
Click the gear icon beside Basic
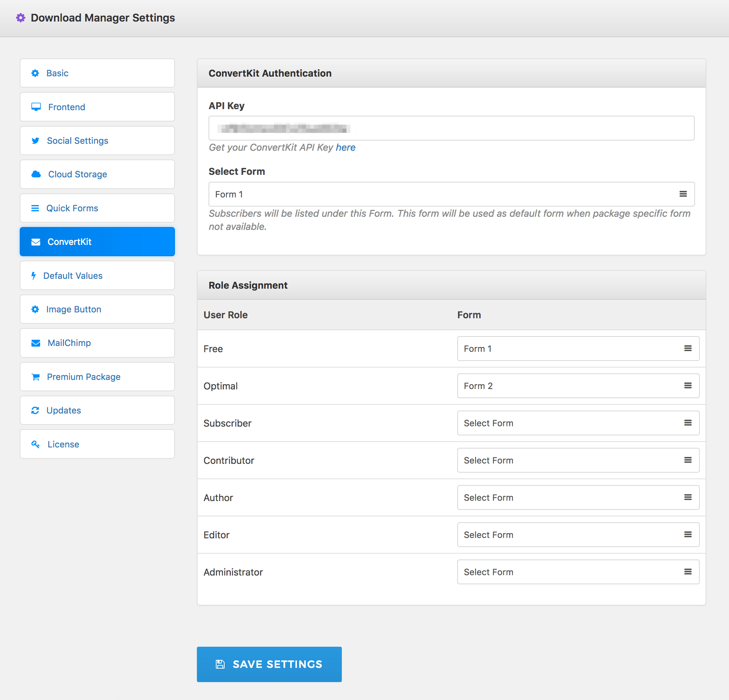pyautogui.click(x=35, y=73)
